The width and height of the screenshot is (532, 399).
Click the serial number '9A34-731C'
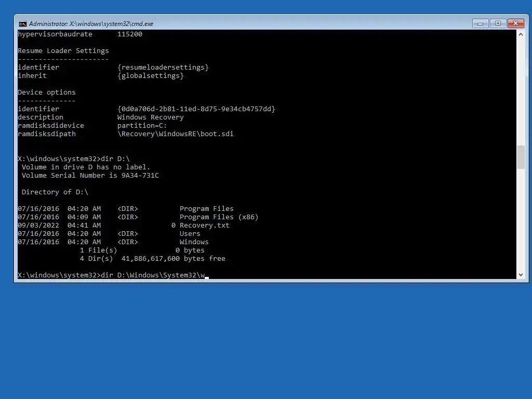point(140,176)
